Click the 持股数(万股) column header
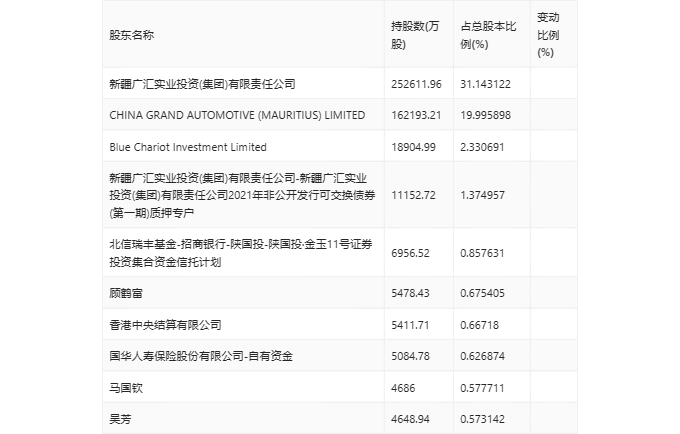This screenshot has height=434, width=680. click(415, 35)
